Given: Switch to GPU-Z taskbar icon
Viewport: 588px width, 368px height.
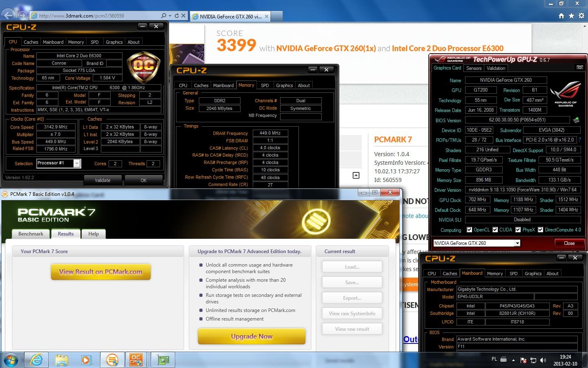Looking at the screenshot, I should (163, 360).
